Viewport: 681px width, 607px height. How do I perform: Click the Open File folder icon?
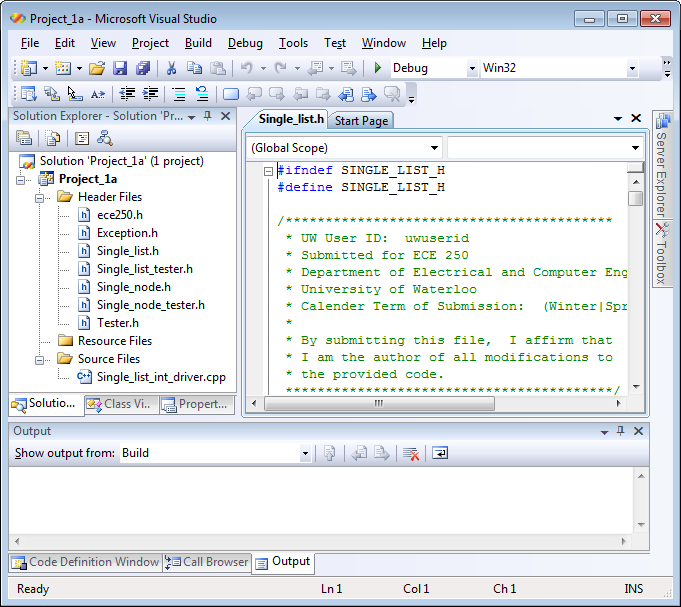pos(97,69)
